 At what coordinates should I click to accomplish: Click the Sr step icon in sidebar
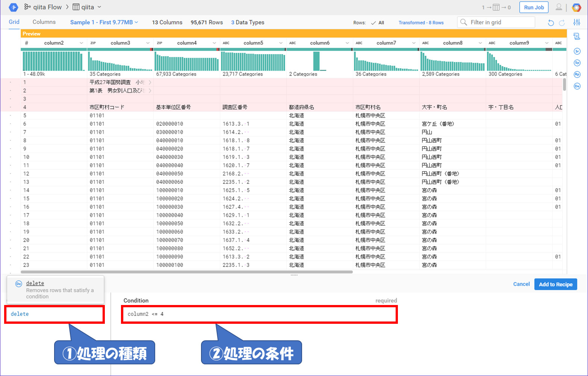[577, 51]
